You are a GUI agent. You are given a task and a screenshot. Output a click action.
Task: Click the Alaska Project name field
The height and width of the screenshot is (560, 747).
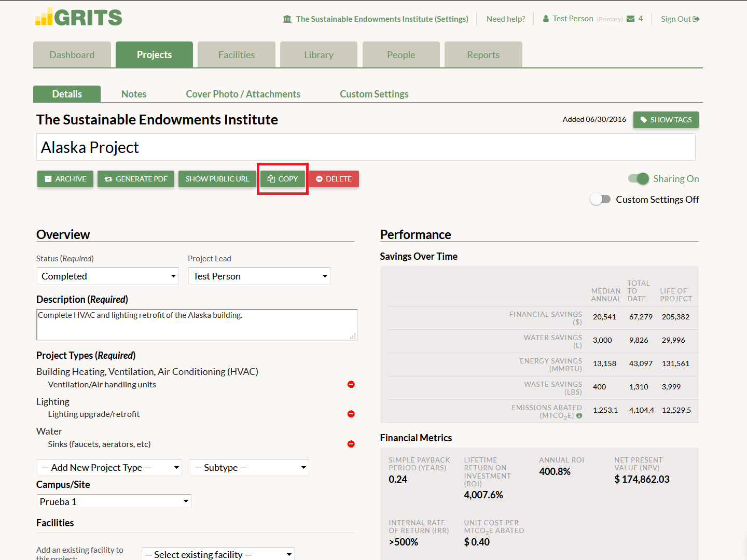tap(366, 147)
